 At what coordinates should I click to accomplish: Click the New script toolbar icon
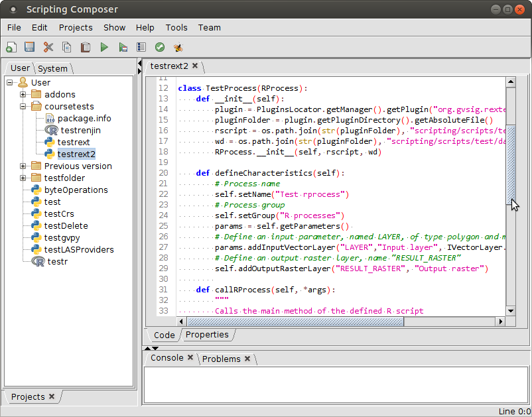click(x=11, y=47)
